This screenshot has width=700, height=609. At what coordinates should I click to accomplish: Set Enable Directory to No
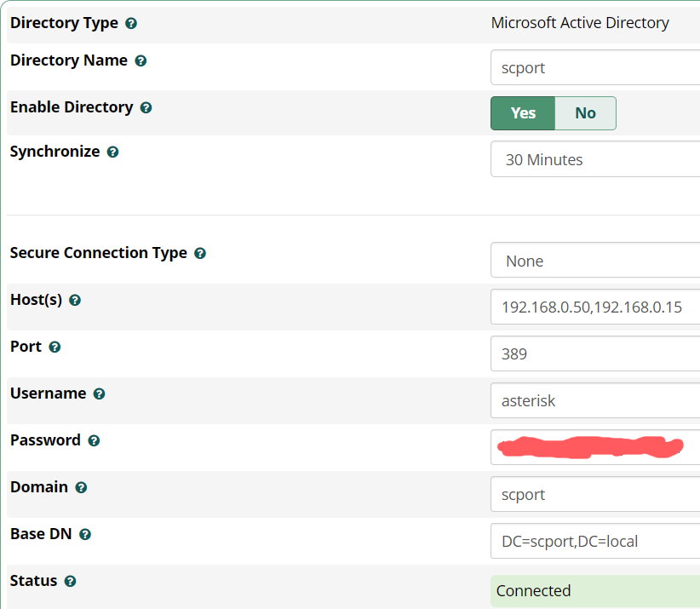585,113
